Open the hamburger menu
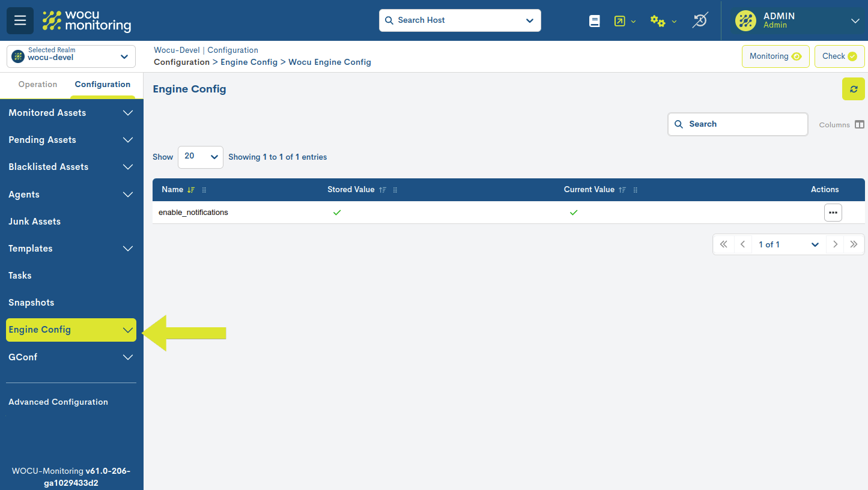Viewport: 868px width, 490px height. (x=20, y=20)
